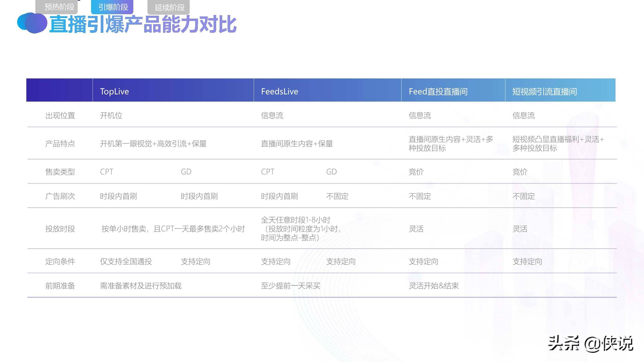
Task: Click the 全天任意时段1-8小时 cell
Action: coord(301,229)
